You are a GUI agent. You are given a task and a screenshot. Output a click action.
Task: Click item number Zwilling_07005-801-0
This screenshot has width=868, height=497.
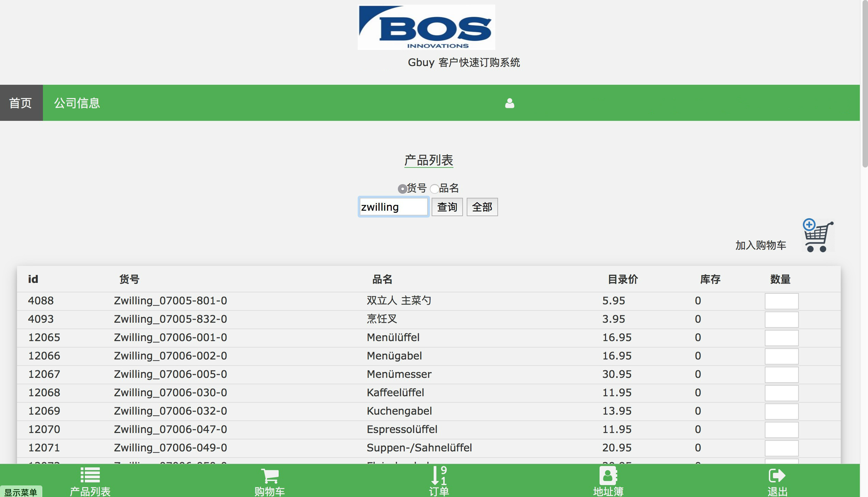(x=170, y=301)
